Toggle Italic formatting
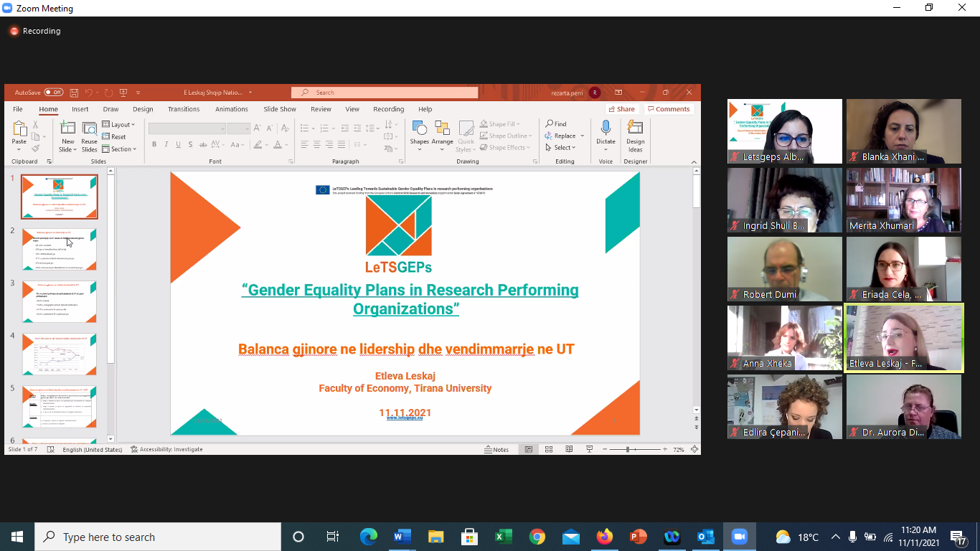The width and height of the screenshot is (980, 551). click(166, 145)
